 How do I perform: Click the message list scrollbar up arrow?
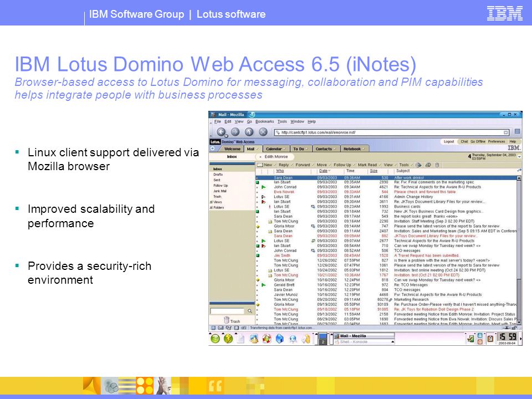(x=519, y=178)
